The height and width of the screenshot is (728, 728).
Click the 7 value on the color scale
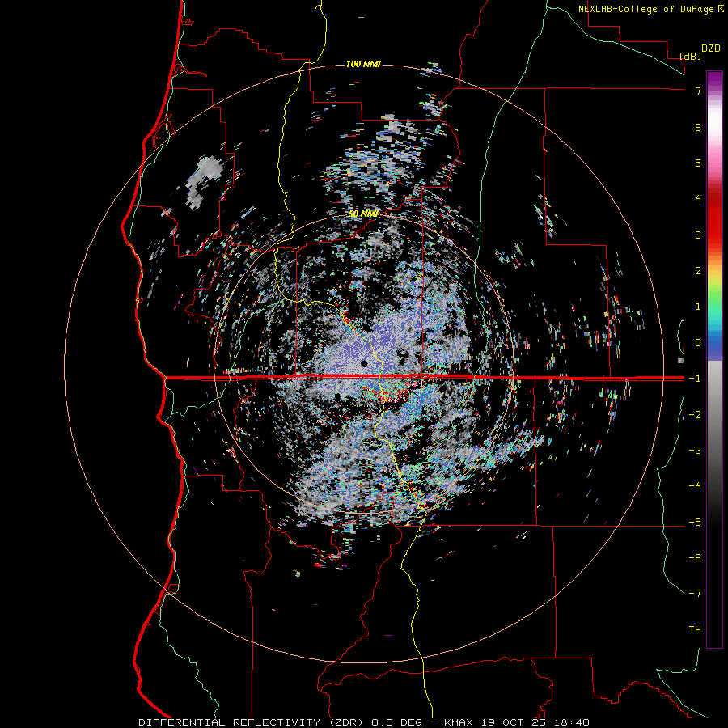(698, 91)
